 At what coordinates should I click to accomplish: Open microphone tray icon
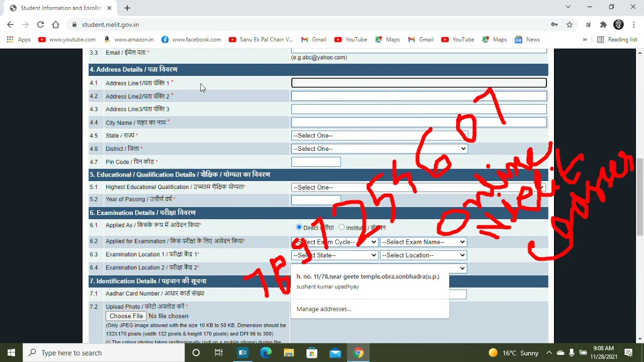(x=572, y=353)
